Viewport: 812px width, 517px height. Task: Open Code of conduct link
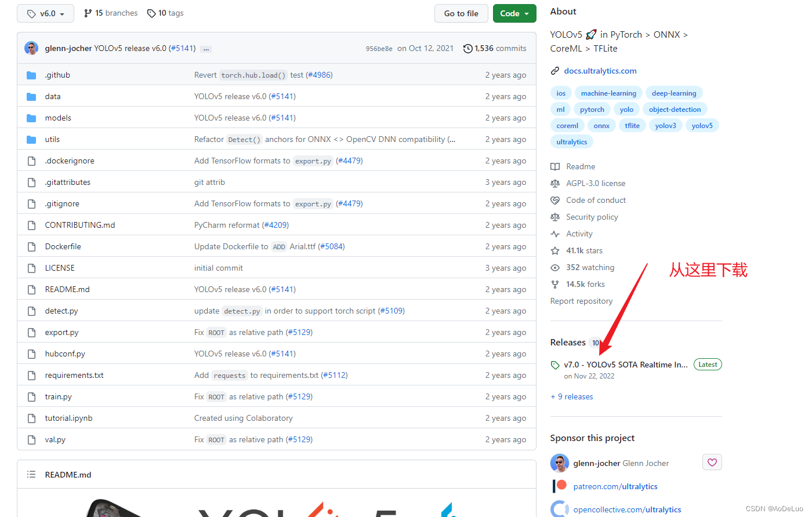588,200
